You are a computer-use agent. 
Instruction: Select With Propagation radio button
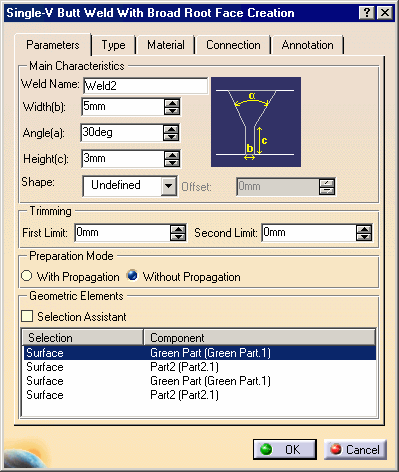pyautogui.click(x=27, y=276)
